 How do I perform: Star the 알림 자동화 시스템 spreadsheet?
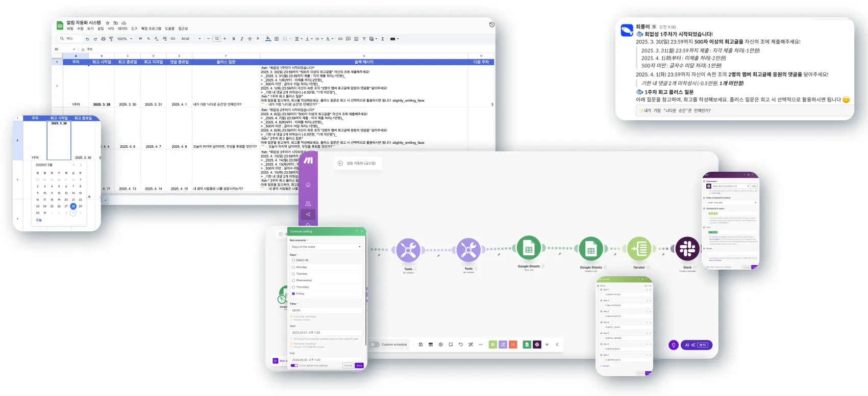click(108, 23)
